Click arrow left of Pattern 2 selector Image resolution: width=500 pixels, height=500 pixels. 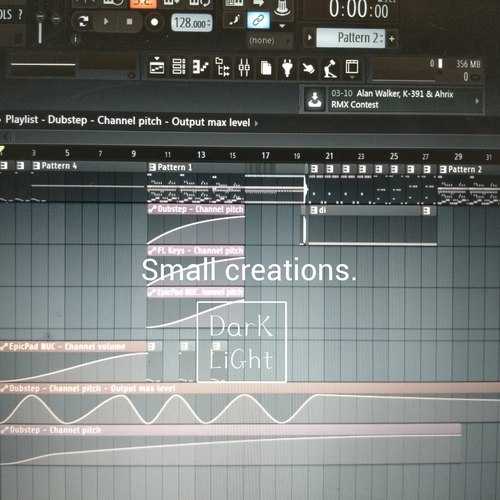(x=309, y=37)
